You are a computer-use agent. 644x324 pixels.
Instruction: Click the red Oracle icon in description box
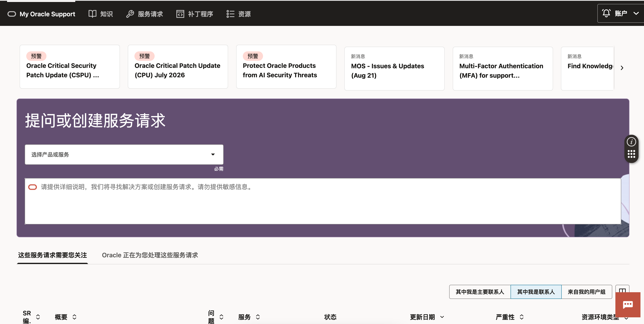point(33,187)
